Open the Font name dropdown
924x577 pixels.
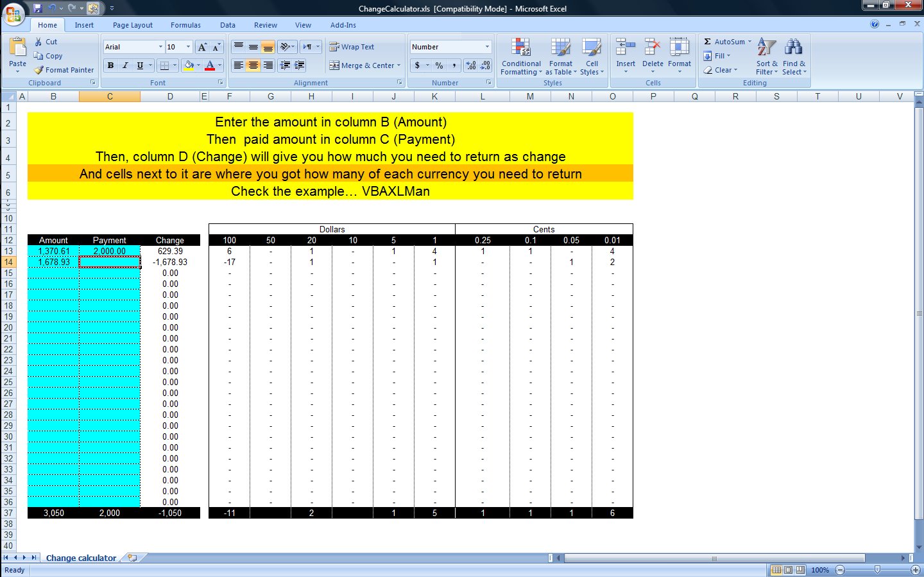pos(132,46)
